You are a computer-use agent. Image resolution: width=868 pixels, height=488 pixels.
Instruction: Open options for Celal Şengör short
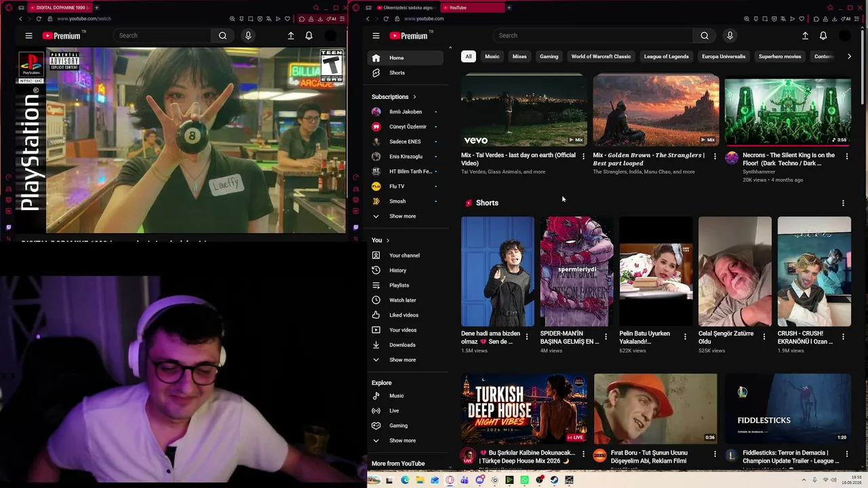coord(764,336)
